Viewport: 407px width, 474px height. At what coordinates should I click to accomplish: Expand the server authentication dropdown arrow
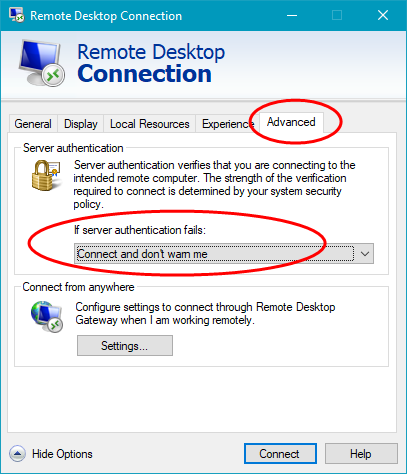tap(365, 254)
